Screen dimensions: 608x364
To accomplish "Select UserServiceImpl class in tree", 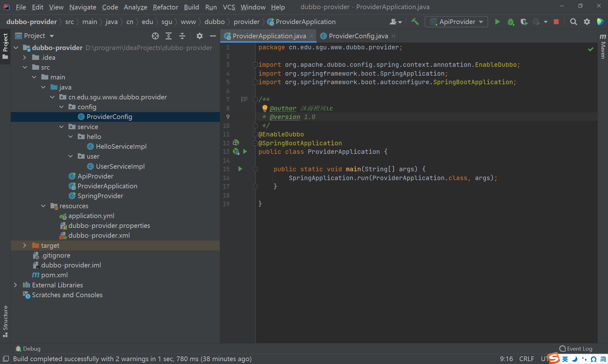I will click(x=120, y=166).
